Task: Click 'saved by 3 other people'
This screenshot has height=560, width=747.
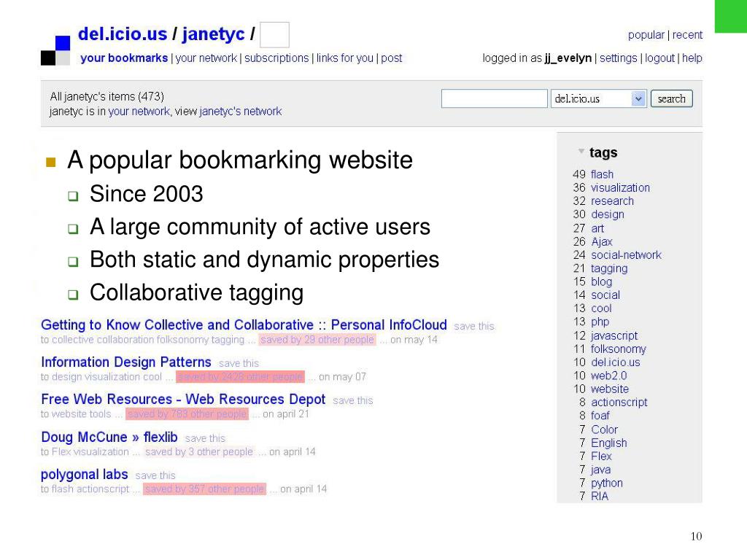Action: pyautogui.click(x=199, y=451)
